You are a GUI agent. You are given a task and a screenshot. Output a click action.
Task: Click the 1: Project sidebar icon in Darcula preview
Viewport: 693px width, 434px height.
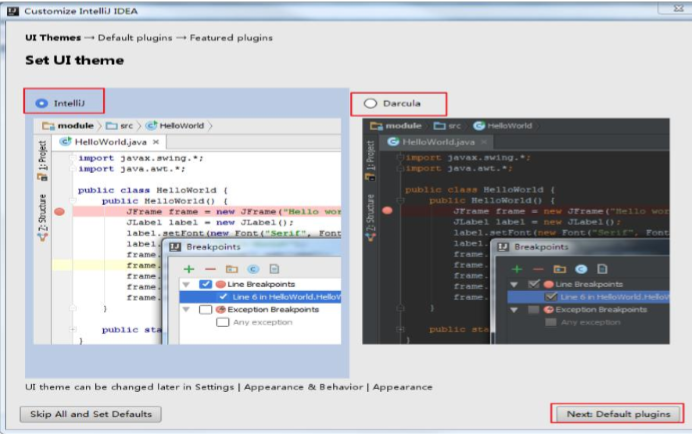click(x=370, y=155)
